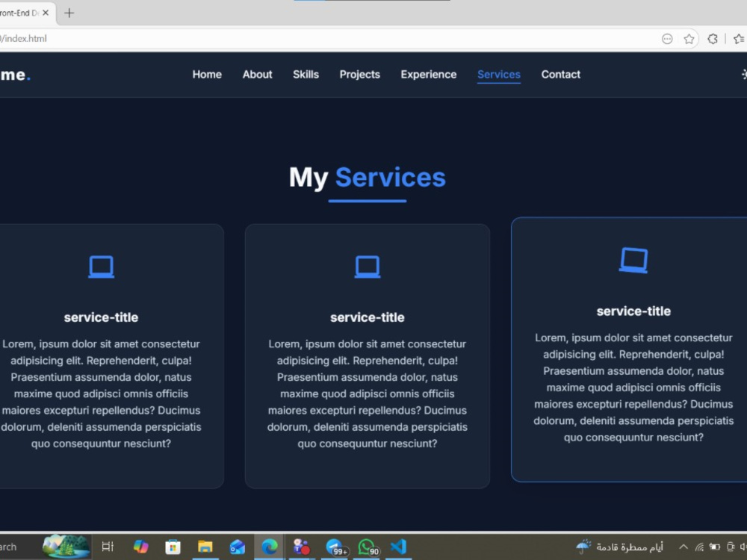Open the weather widget with umbrella icon
The image size is (747, 560).
[x=619, y=547]
